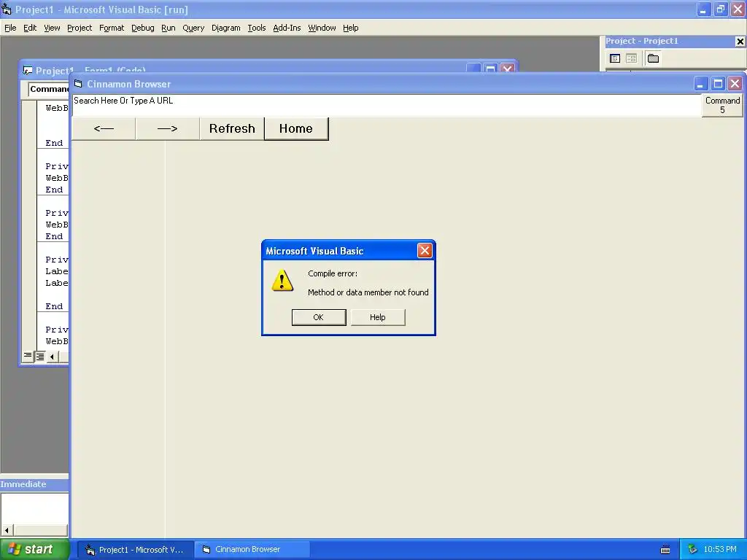747x560 pixels.
Task: Click the Procedure View icon in code window
Action: tap(28, 356)
